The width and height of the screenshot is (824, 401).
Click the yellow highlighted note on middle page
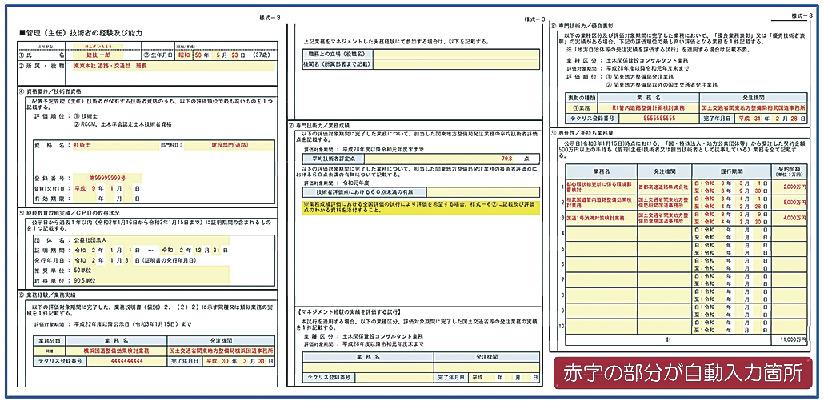[421, 208]
